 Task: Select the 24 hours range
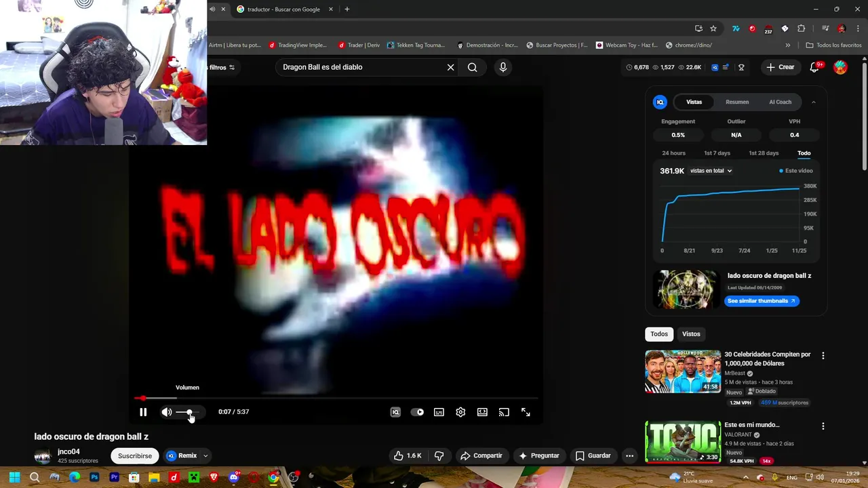pyautogui.click(x=673, y=153)
